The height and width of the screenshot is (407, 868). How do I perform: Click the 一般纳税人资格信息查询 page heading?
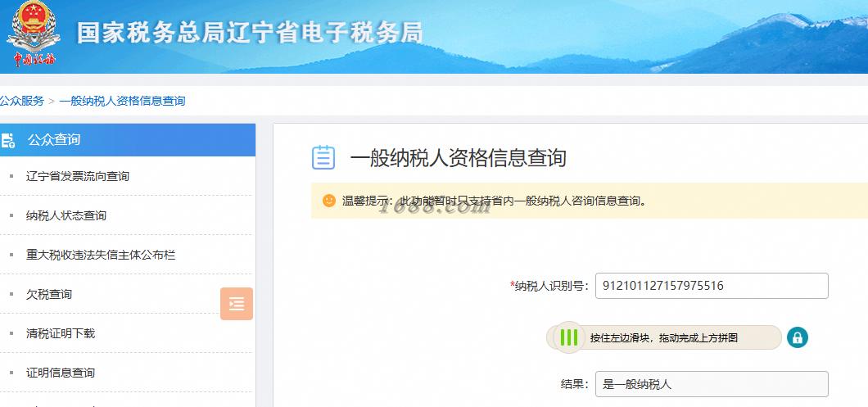point(459,158)
